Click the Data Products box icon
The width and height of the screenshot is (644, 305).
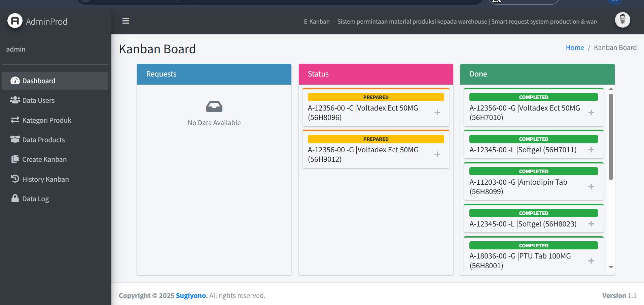point(15,140)
